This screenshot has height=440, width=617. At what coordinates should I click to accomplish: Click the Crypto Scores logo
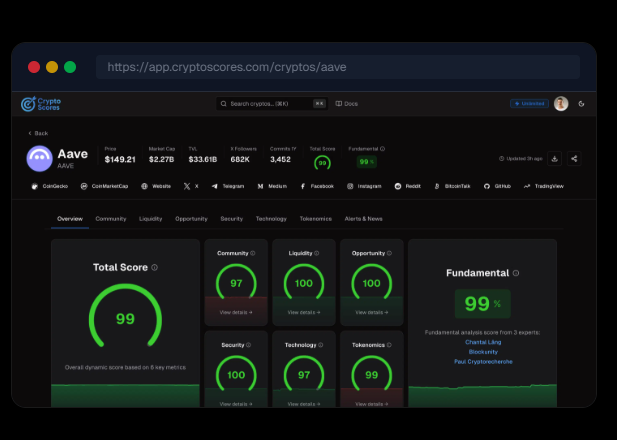click(x=41, y=103)
